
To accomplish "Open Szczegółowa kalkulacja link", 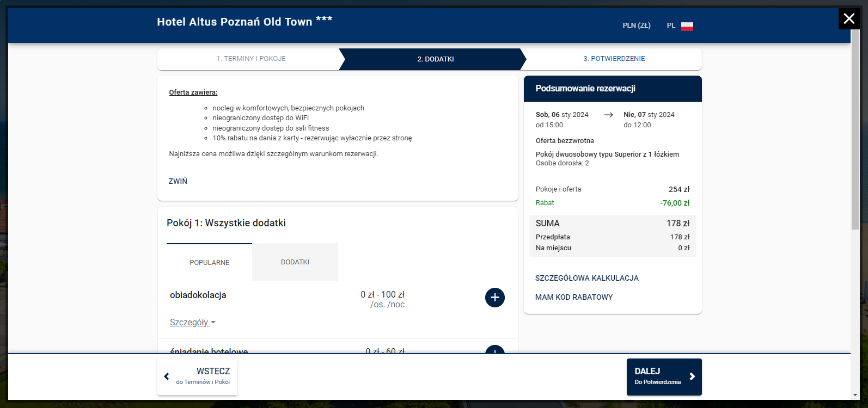I will pyautogui.click(x=587, y=278).
